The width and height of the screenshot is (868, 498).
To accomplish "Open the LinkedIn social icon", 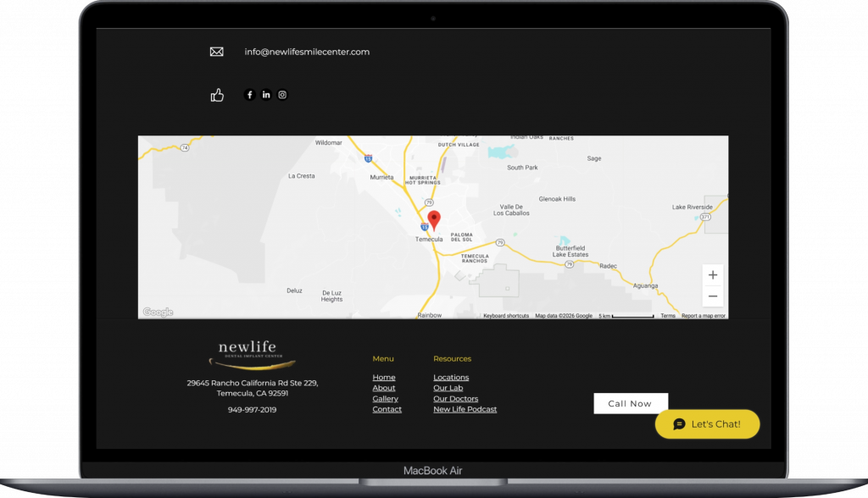I will pos(266,95).
